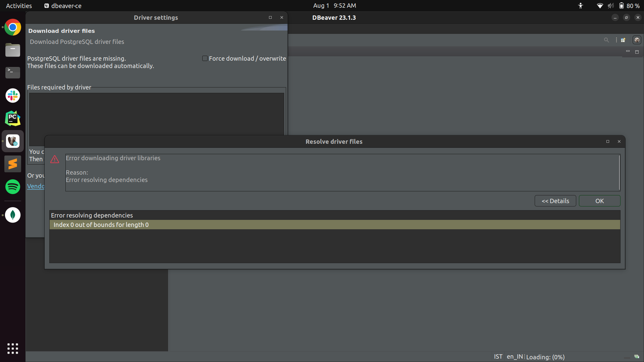Open the Activities overview
The image size is (644, 362).
click(18, 5)
